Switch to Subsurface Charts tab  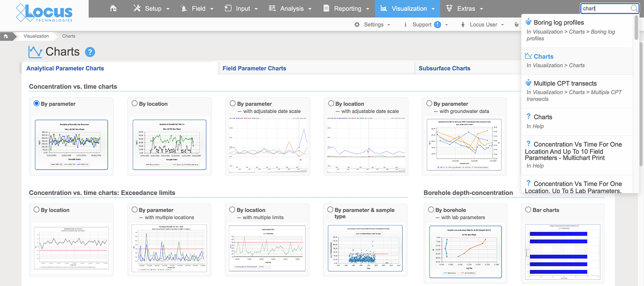444,68
